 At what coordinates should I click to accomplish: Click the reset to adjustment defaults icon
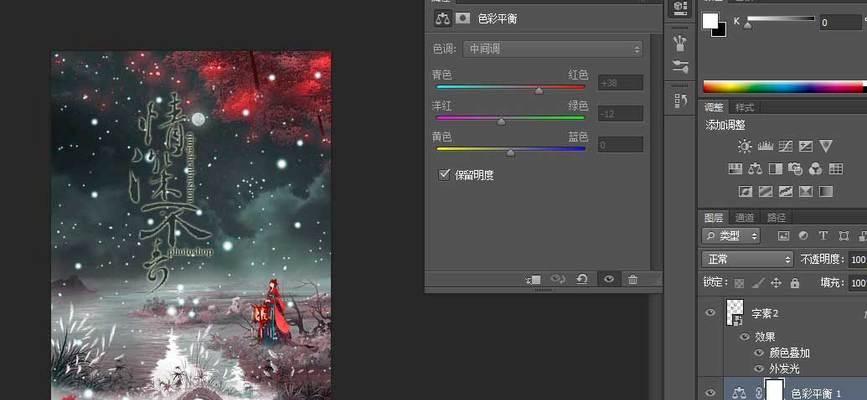pyautogui.click(x=582, y=279)
